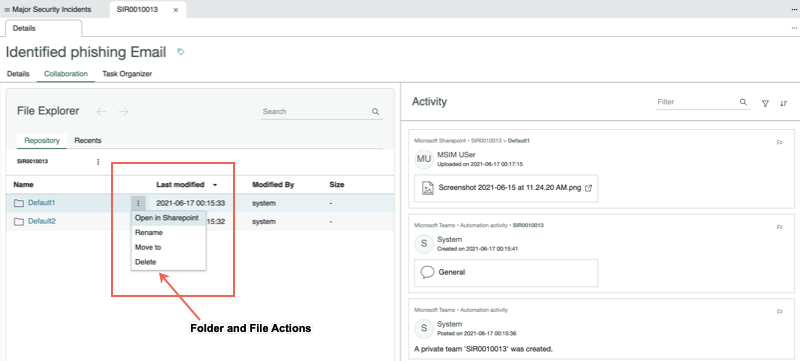
Task: Click the MU avatar
Action: click(424, 159)
